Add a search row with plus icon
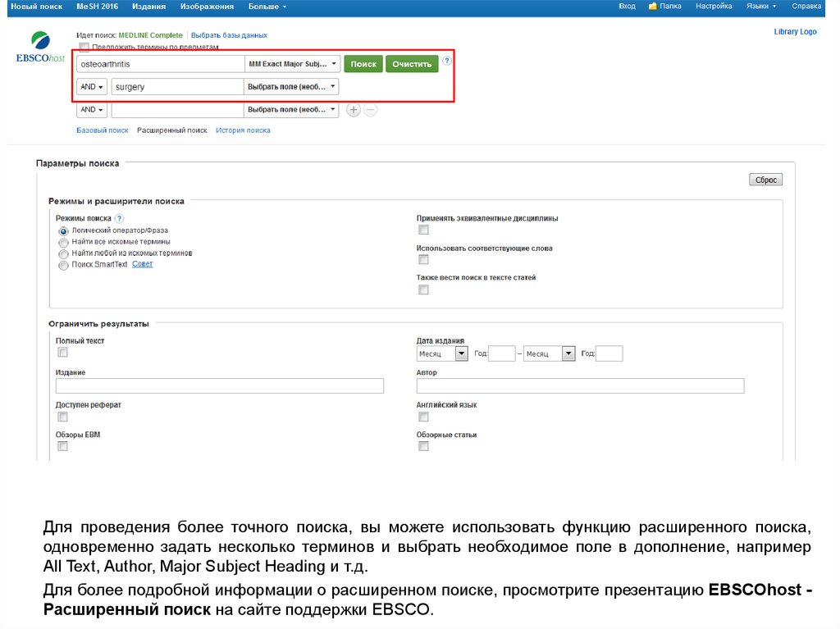 (x=353, y=110)
